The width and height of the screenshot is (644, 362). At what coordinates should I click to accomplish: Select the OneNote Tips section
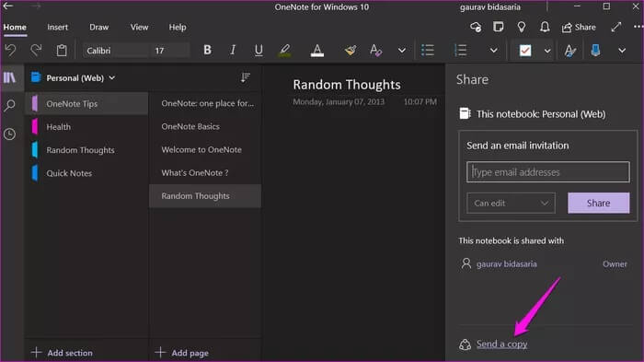tap(86, 104)
